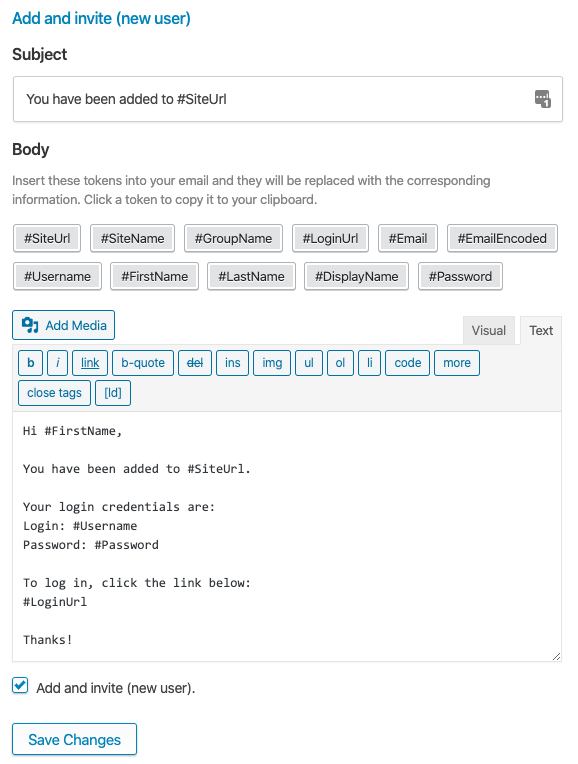The height and width of the screenshot is (764, 578).
Task: Apply italic using the i button
Action: (58, 363)
